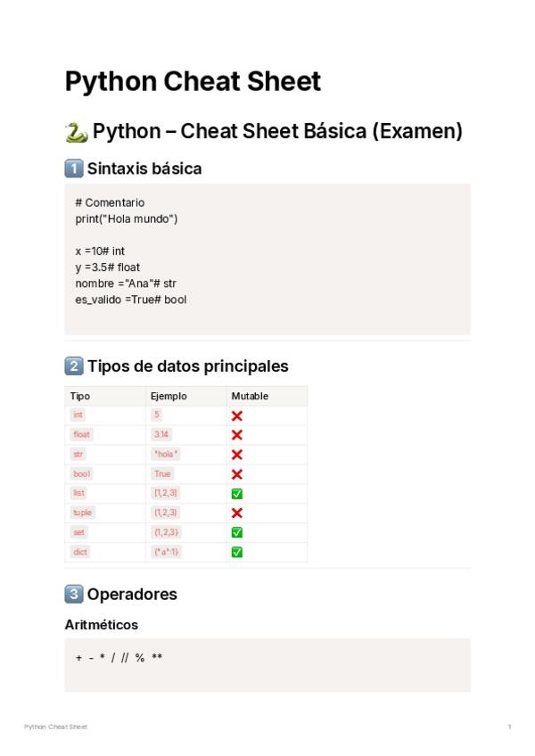This screenshot has height=756, width=535.
Task: Click the red cross in the tuple row
Action: point(237,513)
